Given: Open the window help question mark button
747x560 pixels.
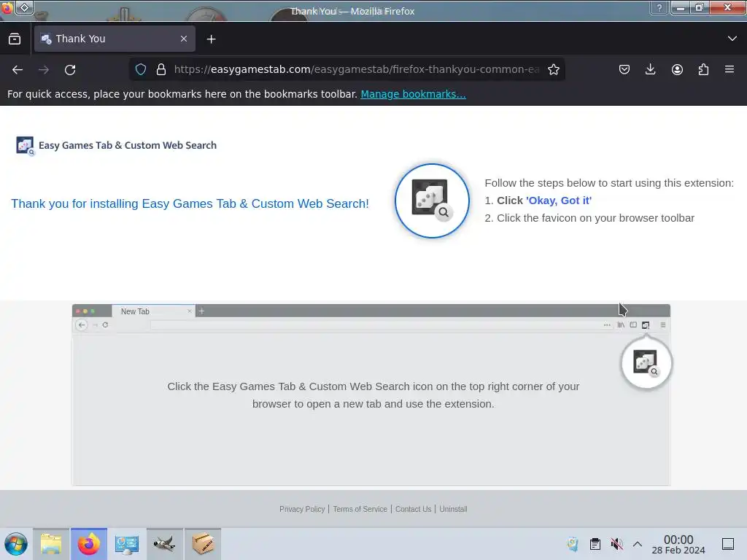Looking at the screenshot, I should [659, 7].
